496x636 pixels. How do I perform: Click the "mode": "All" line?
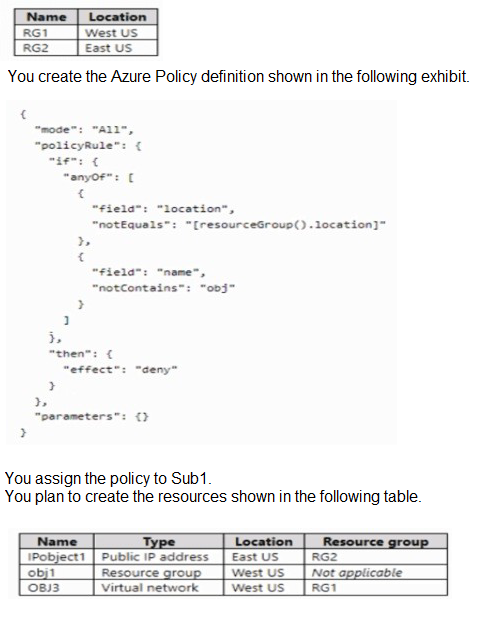(x=84, y=130)
